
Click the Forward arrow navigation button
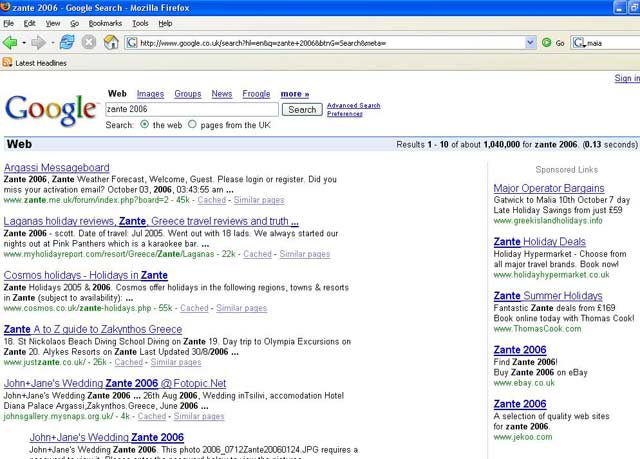coord(38,42)
